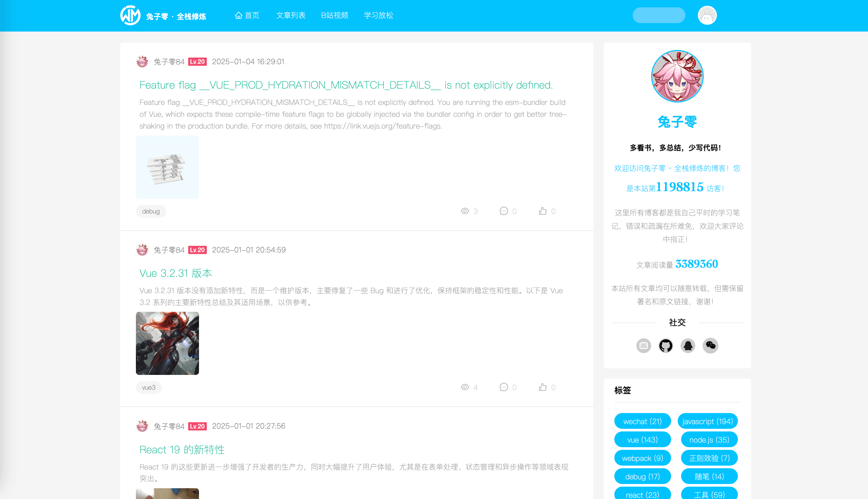This screenshot has width=868, height=499.
Task: Open the Bilibili social icon
Action: pyautogui.click(x=644, y=345)
